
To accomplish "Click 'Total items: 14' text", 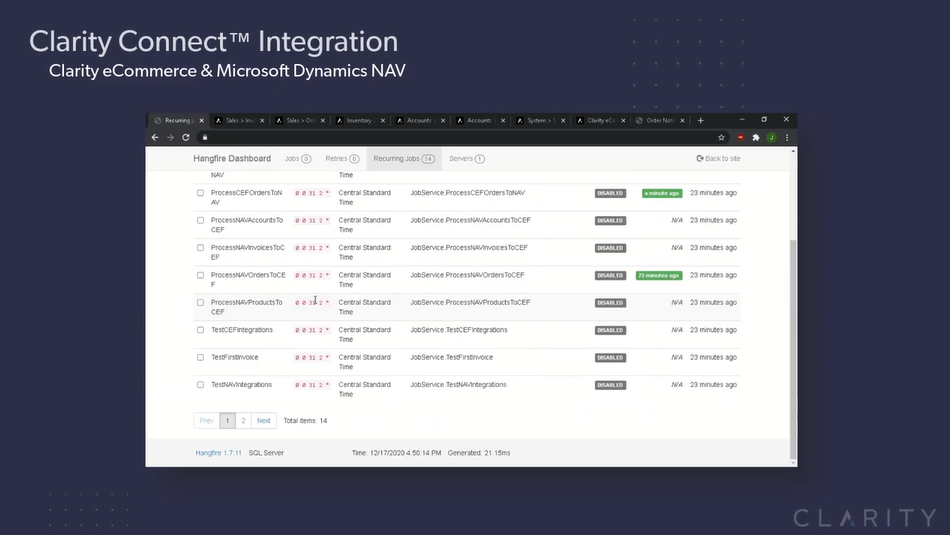I will click(305, 420).
